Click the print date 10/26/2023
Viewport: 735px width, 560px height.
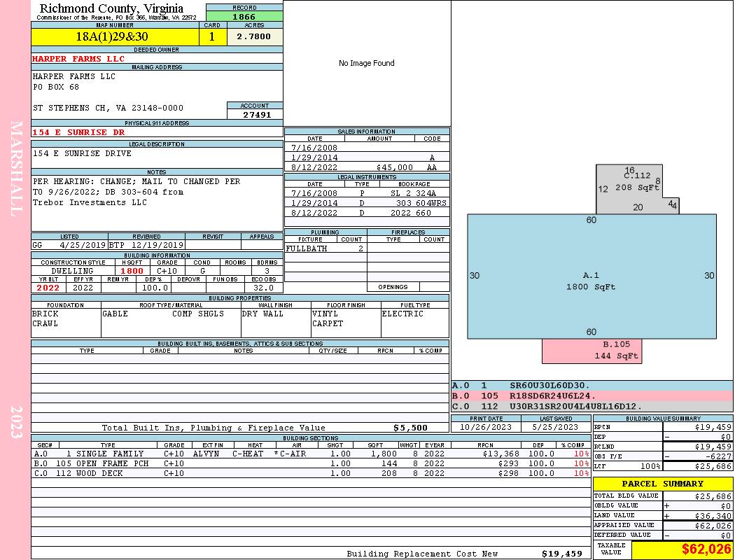(x=486, y=428)
